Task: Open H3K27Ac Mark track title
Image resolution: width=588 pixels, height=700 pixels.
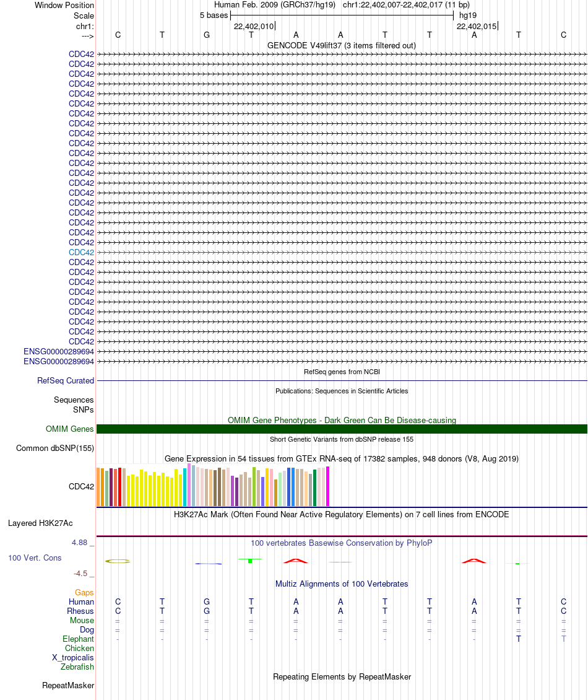Action: (x=341, y=514)
